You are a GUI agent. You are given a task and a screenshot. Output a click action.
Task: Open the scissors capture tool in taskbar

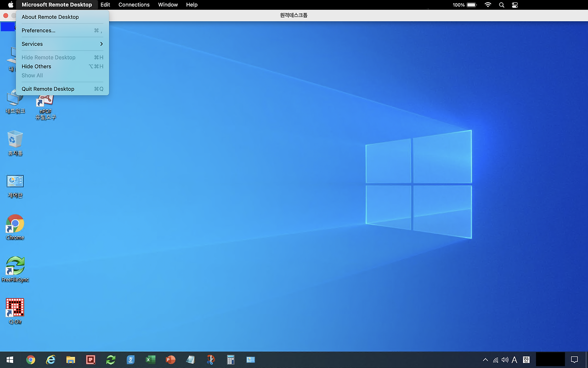(x=211, y=360)
